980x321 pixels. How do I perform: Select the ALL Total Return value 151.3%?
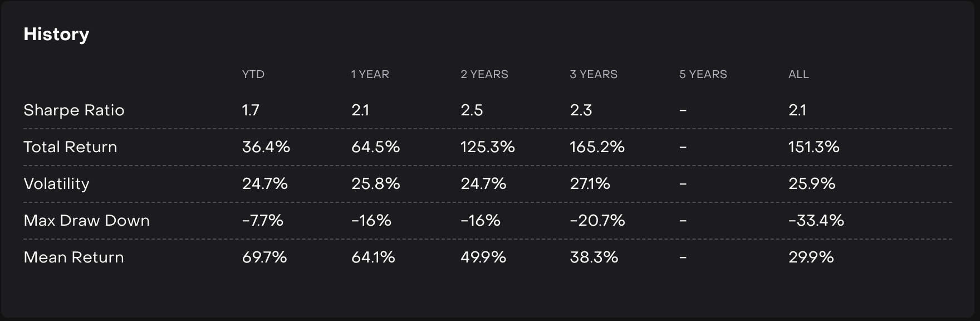click(814, 147)
